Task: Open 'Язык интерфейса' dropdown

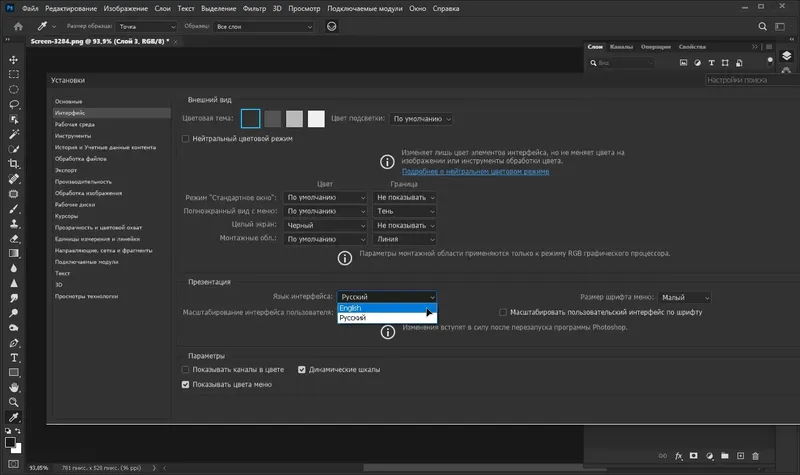Action: [x=387, y=297]
